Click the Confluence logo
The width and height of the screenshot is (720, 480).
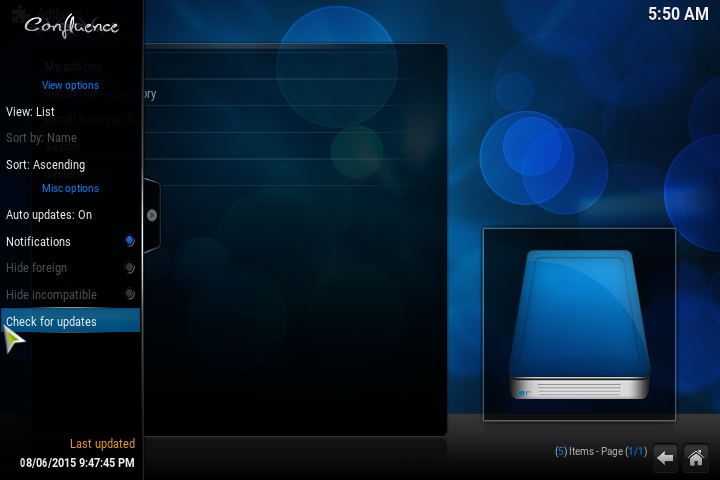pos(72,26)
